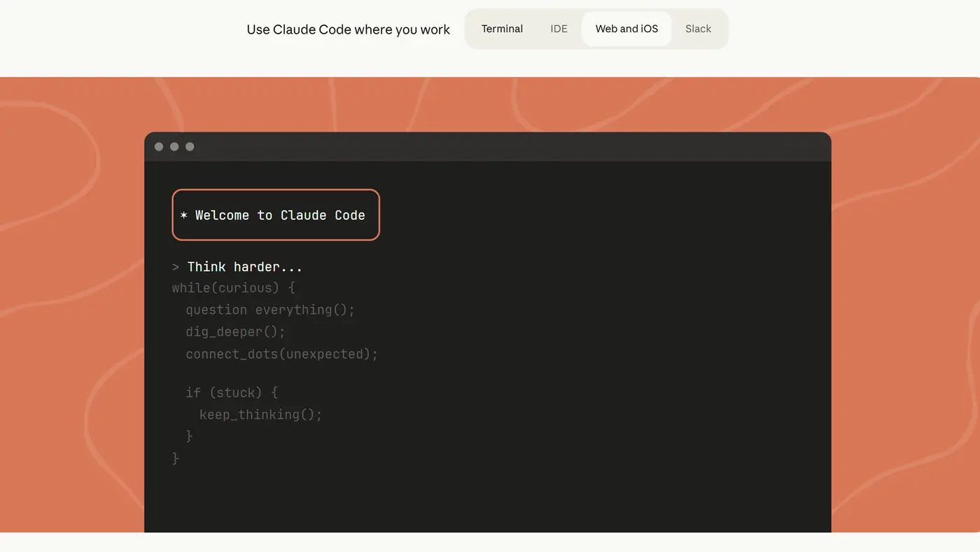Image resolution: width=980 pixels, height=552 pixels.
Task: Click the third gray dot in terminal title bar
Action: (x=190, y=146)
